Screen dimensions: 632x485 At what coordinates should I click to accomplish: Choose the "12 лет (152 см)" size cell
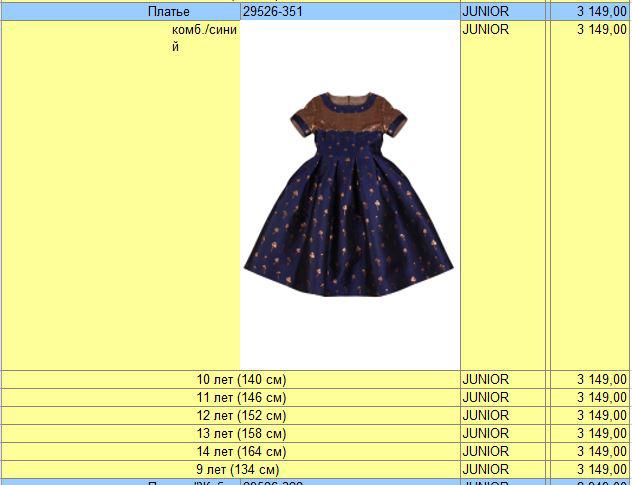click(240, 416)
